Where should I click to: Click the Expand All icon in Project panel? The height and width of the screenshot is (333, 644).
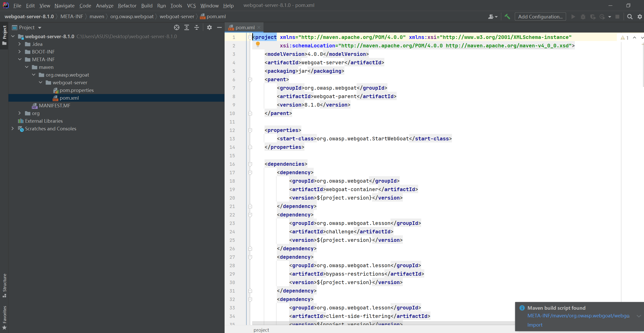point(187,27)
